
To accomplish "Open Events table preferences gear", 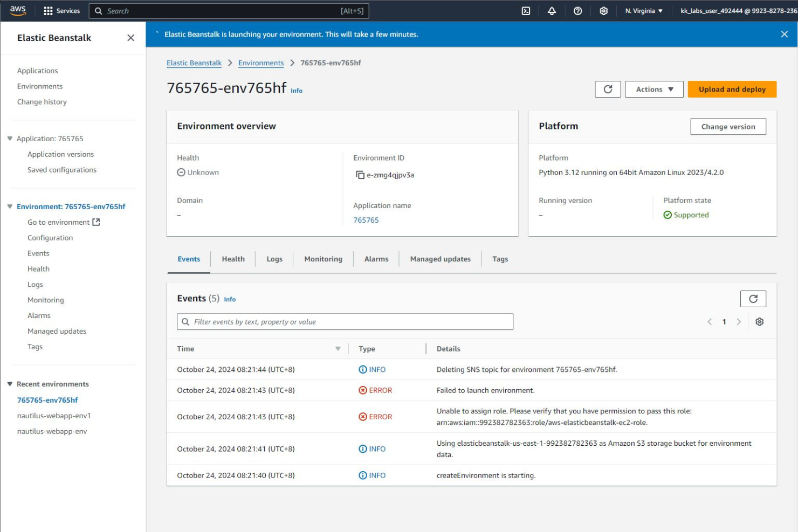I will pos(760,321).
